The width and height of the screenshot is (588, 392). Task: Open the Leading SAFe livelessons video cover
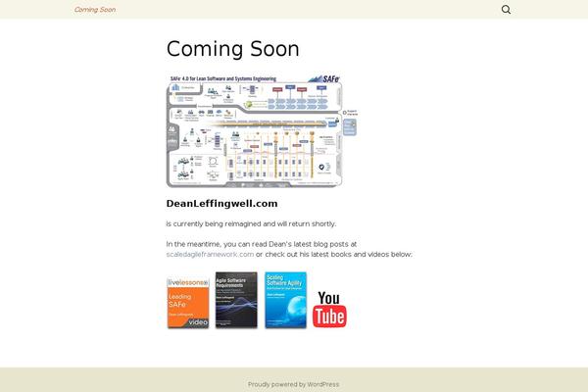click(188, 303)
